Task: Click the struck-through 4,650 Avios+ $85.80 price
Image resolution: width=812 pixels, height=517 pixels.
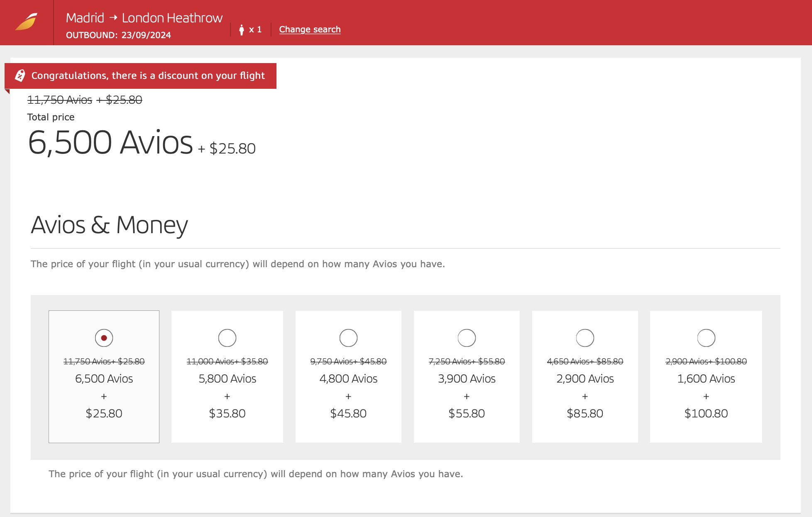Action: pyautogui.click(x=585, y=361)
